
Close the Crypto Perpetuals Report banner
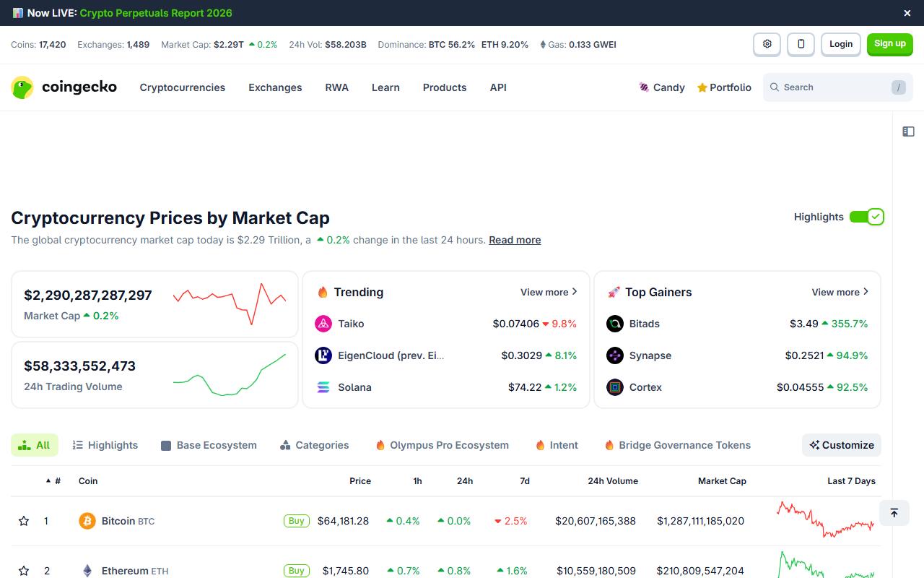point(907,13)
